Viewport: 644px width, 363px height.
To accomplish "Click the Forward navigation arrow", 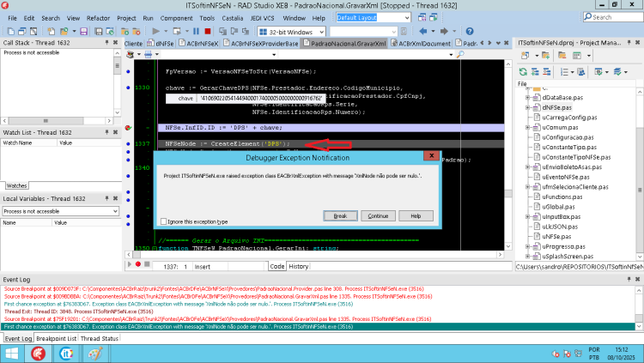I will click(x=444, y=31).
